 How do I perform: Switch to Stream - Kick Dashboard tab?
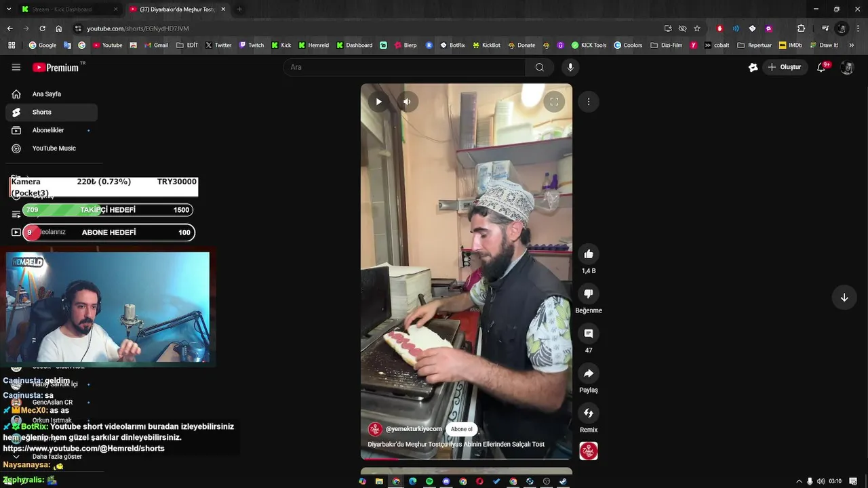(x=70, y=9)
